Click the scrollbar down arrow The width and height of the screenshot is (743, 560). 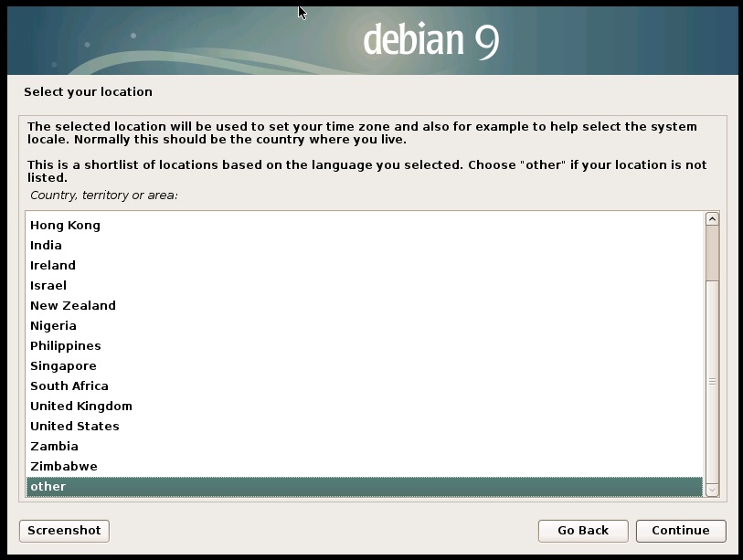click(x=712, y=491)
